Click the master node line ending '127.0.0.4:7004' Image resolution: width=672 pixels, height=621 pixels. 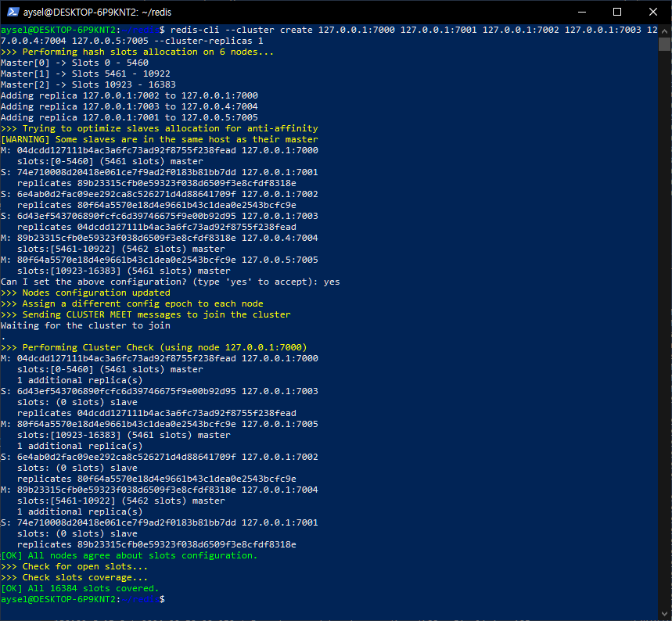160,238
